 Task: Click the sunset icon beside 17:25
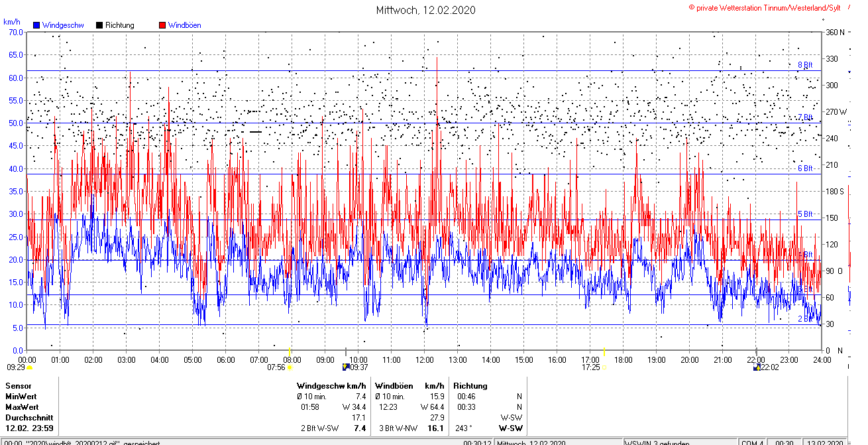604,367
